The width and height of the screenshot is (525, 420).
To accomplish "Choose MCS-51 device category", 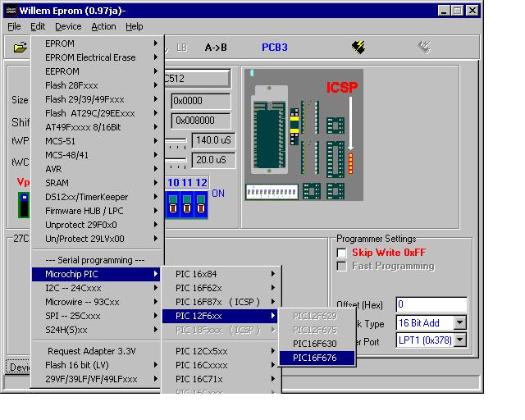I will tap(96, 141).
